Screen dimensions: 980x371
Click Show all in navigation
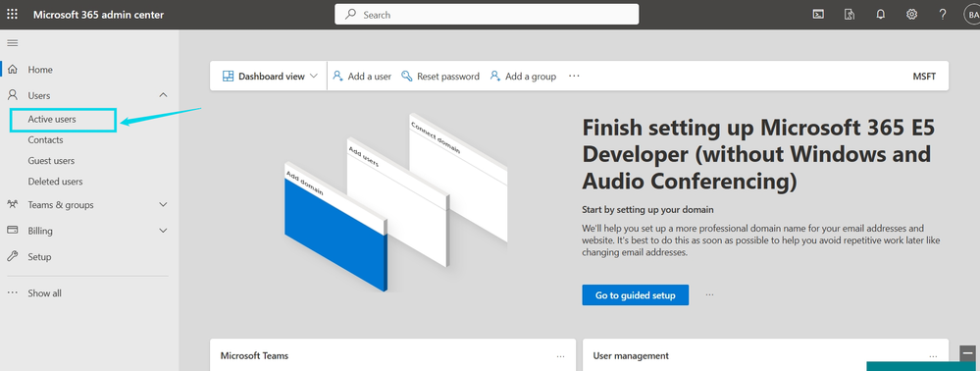[44, 293]
